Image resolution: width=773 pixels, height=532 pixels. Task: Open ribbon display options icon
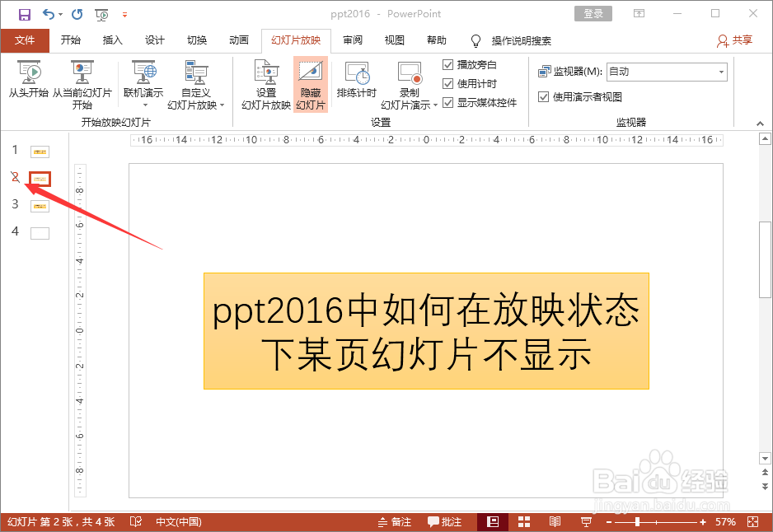(639, 14)
